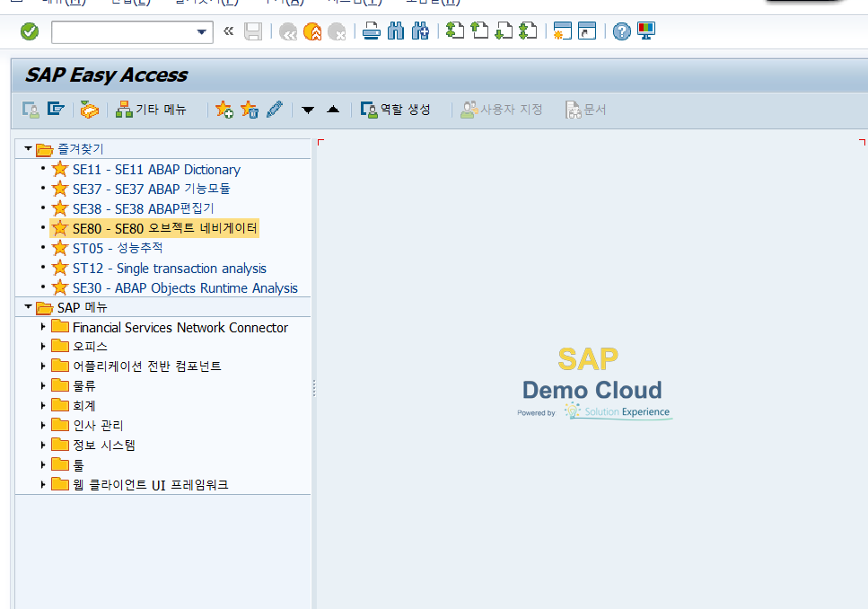Click the Next Page icon
Viewport: 868px width, 609px height.
pyautogui.click(x=504, y=31)
